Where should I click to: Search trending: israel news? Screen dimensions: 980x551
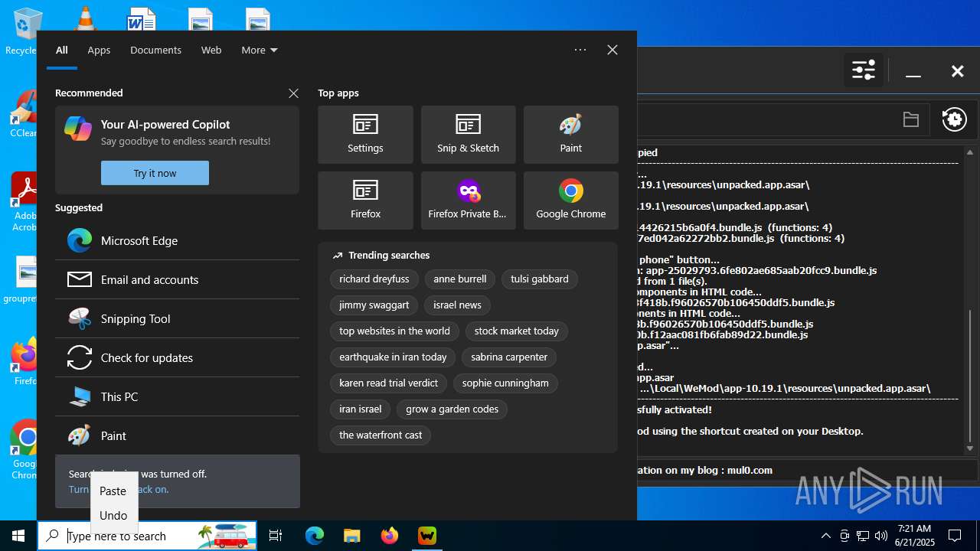click(x=457, y=305)
